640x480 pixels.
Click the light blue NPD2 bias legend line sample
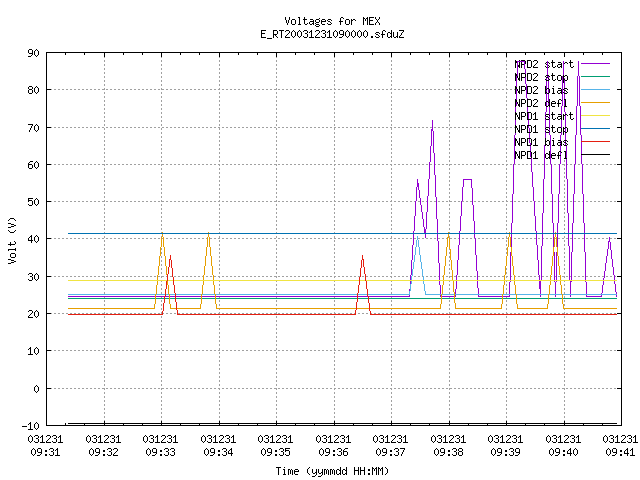595,89
